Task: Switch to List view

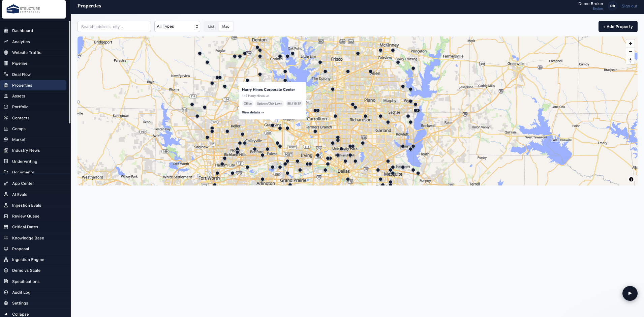Action: (x=211, y=26)
